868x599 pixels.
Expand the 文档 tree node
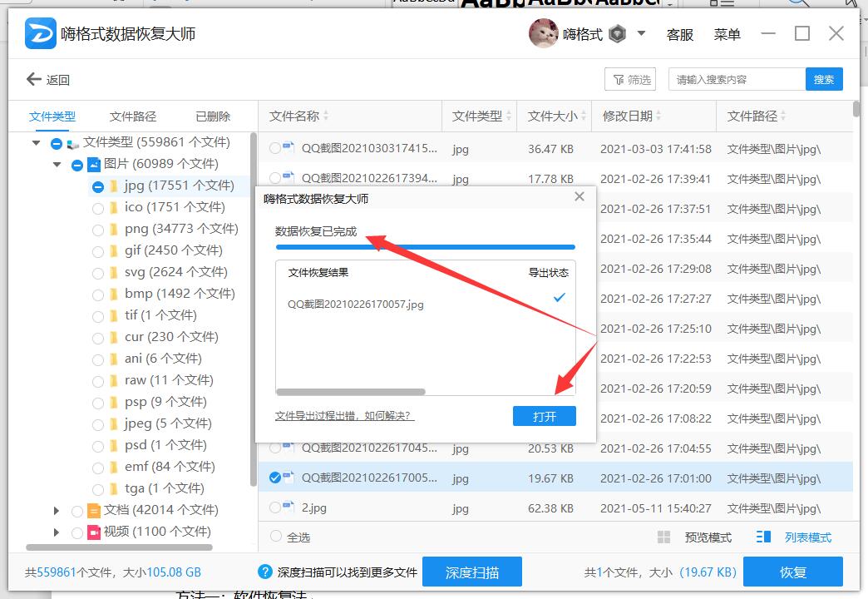56,510
